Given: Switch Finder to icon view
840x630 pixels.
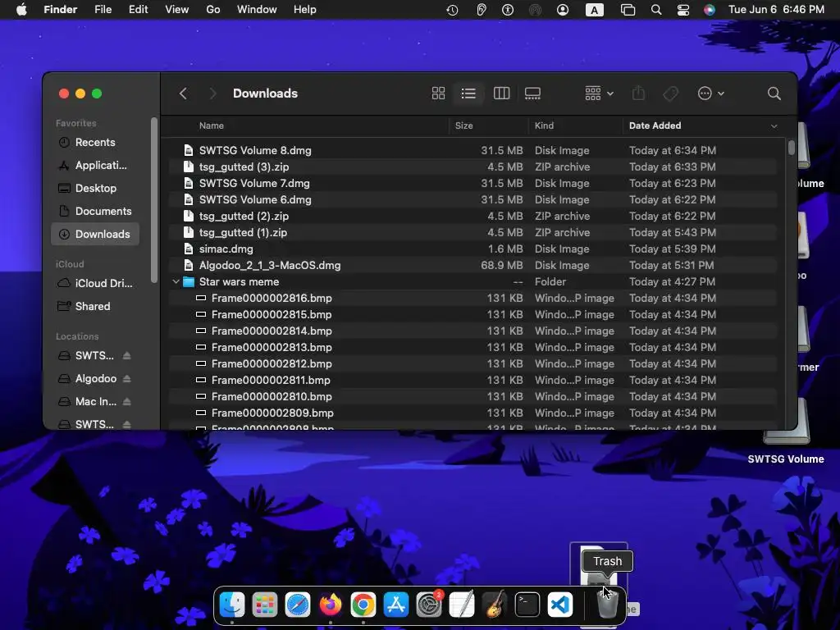Looking at the screenshot, I should [x=438, y=94].
